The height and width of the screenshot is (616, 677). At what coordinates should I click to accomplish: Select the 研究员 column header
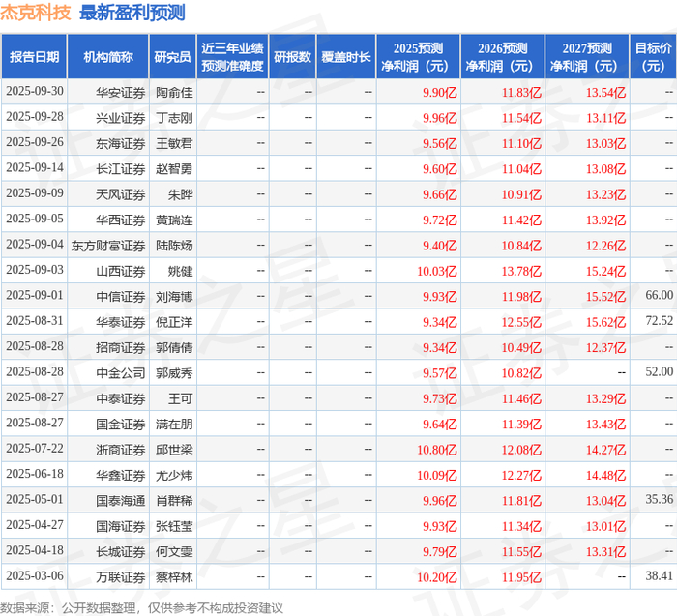173,56
